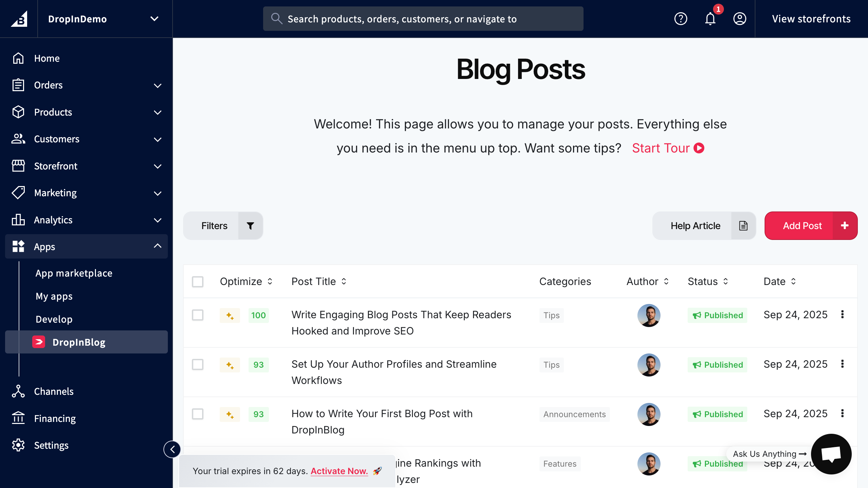Image resolution: width=868 pixels, height=488 pixels.
Task: Select checkbox for "Write Engaging Blog Posts" post
Action: tap(198, 315)
